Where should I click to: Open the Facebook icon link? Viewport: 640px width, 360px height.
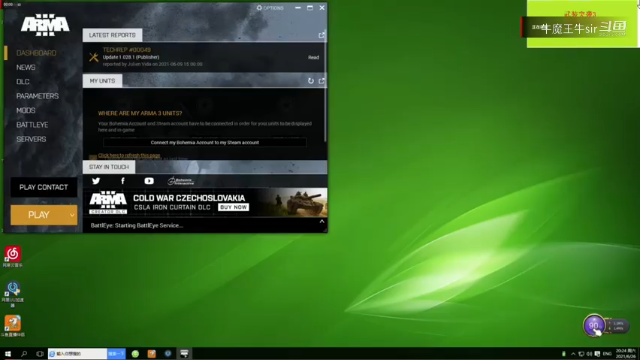point(122,181)
